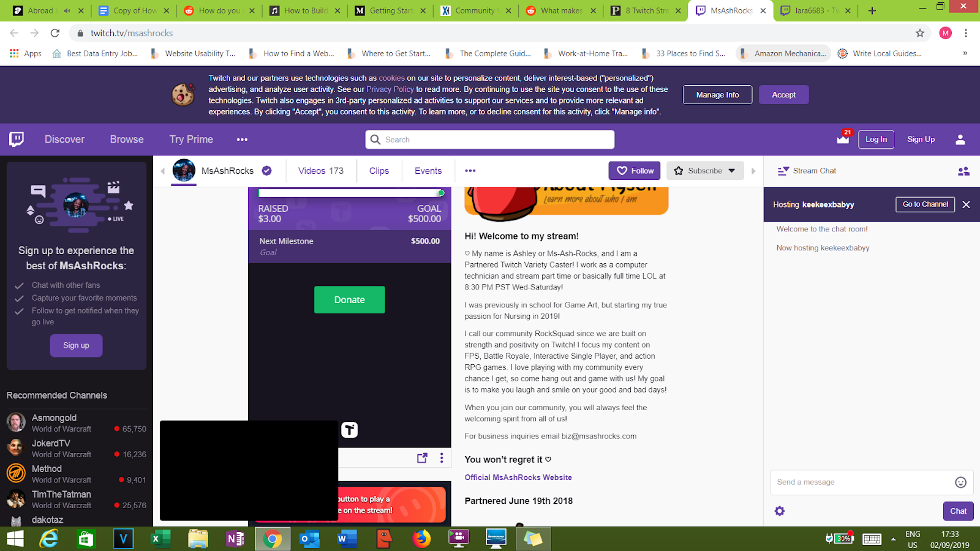Open the Try Prime menu item
The width and height of the screenshot is (980, 551).
[x=191, y=140]
